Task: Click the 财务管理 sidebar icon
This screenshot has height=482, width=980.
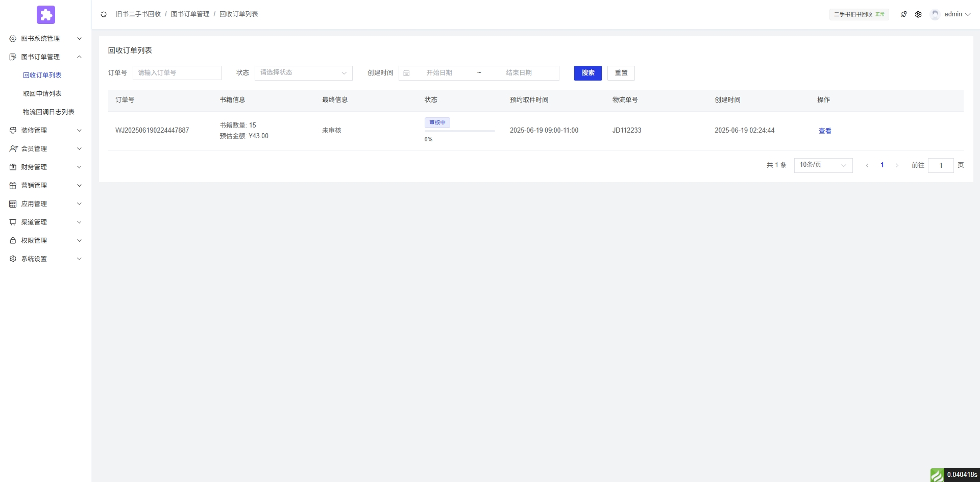Action: pyautogui.click(x=13, y=167)
